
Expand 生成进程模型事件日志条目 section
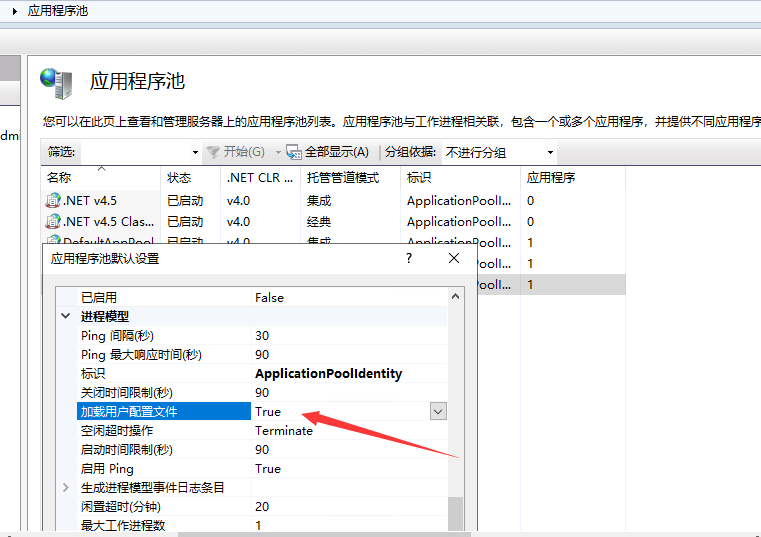[x=67, y=487]
